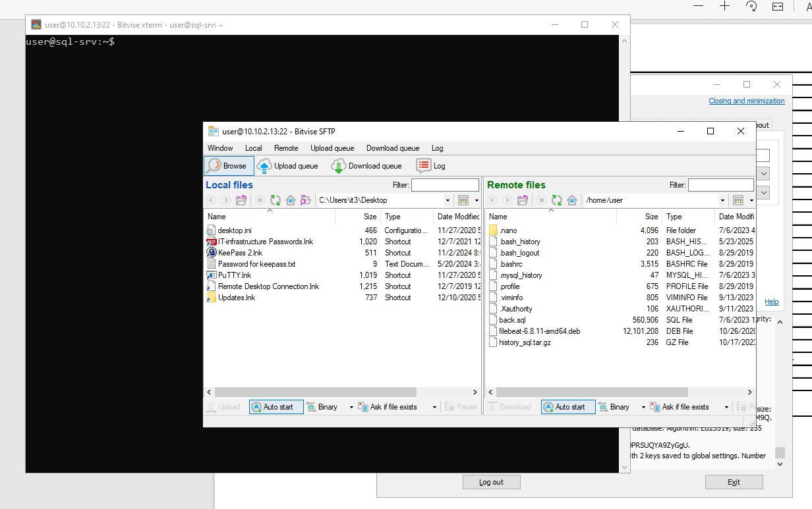Open the Local menu
Viewport: 812px width, 509px height.
(x=254, y=148)
